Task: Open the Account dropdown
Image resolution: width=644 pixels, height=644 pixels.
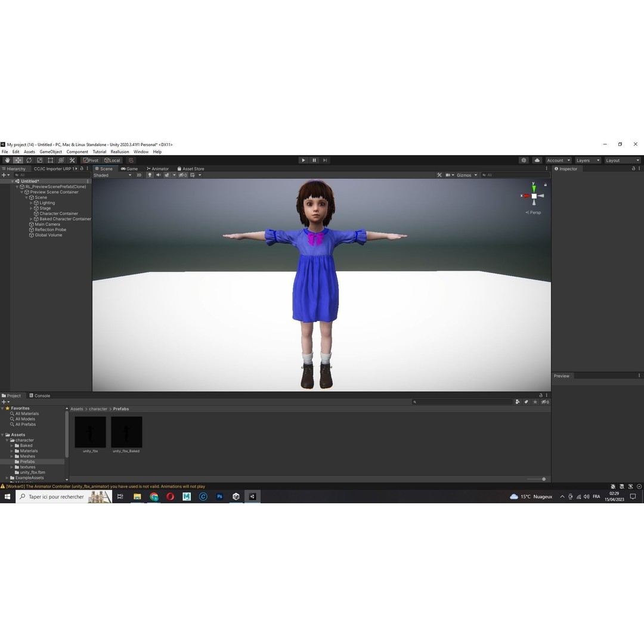Action: click(558, 160)
